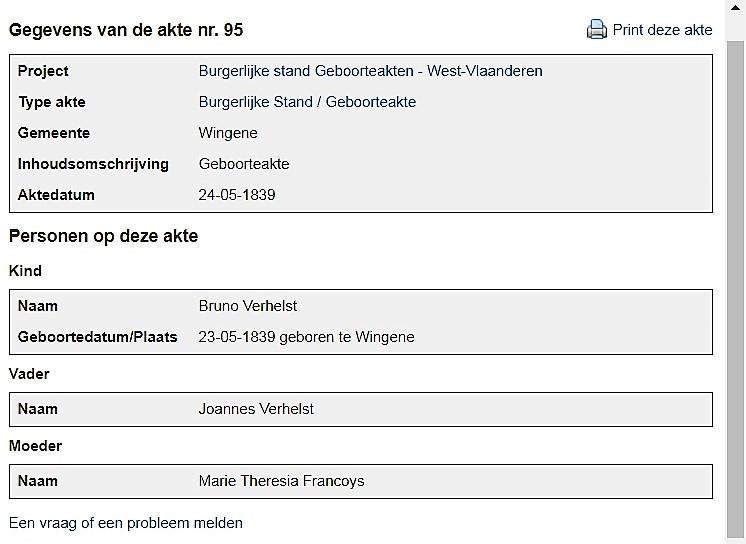Click the father name 'Joannes Verhelst'
Screen dimensions: 746x544
point(257,409)
